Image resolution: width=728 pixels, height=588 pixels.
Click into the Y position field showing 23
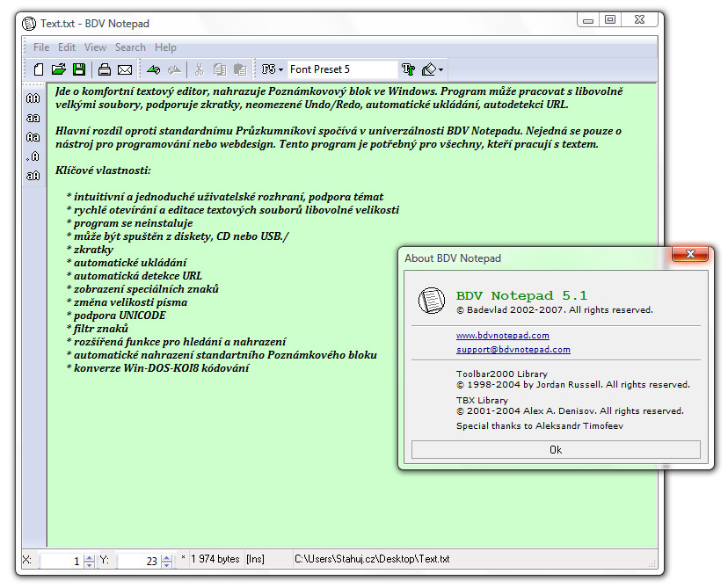(138, 561)
